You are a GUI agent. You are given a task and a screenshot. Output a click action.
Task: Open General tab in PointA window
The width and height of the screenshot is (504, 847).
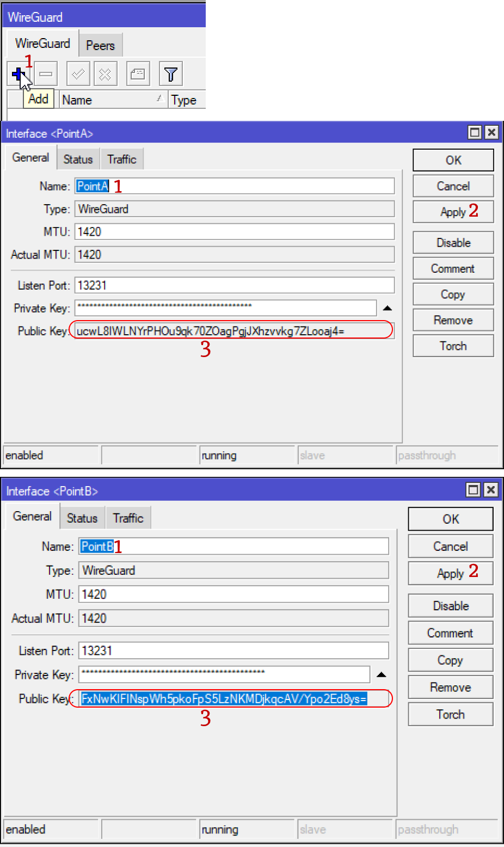coord(30,158)
